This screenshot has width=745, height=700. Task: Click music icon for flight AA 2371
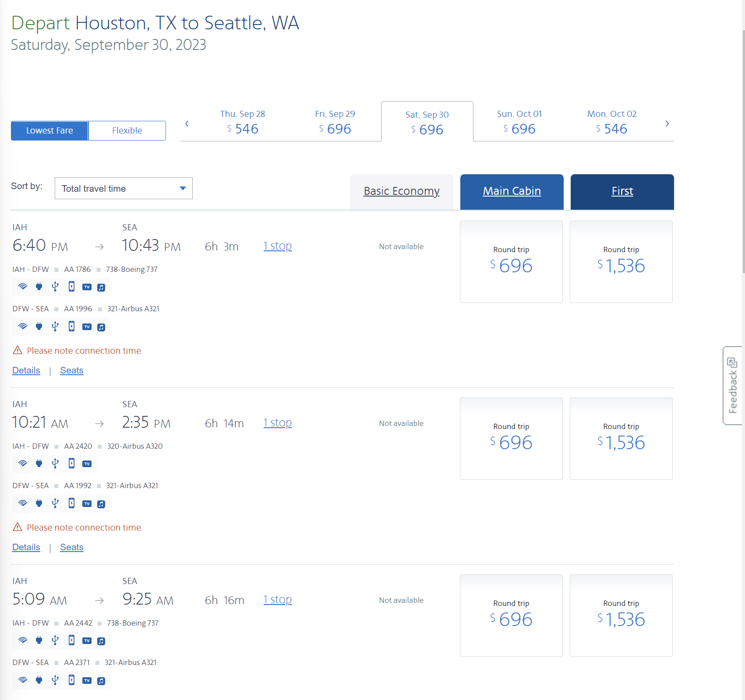[101, 681]
